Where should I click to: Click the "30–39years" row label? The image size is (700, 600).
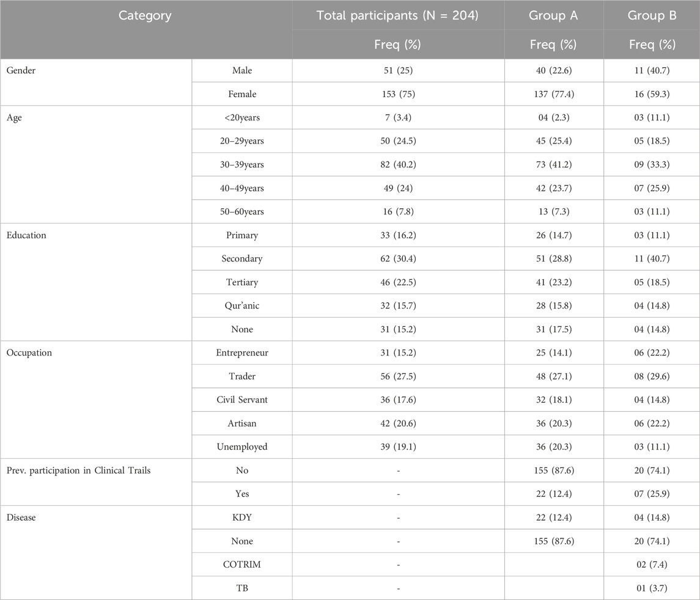(241, 165)
